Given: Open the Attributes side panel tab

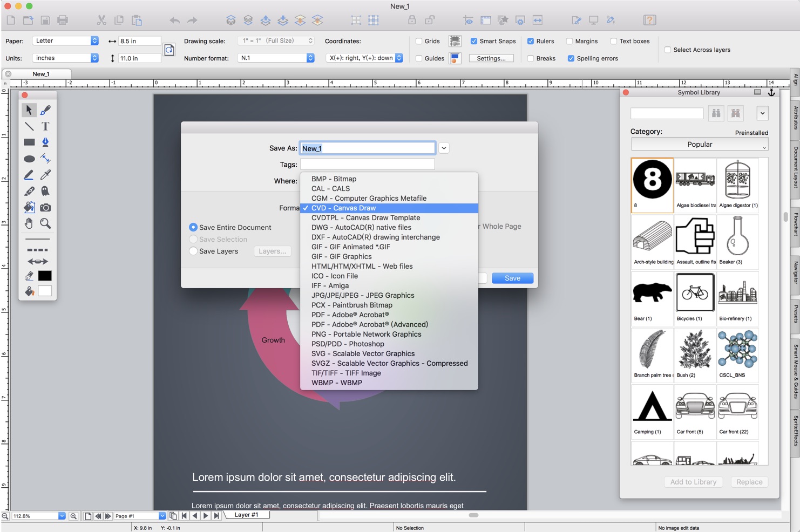Looking at the screenshot, I should tap(796, 118).
